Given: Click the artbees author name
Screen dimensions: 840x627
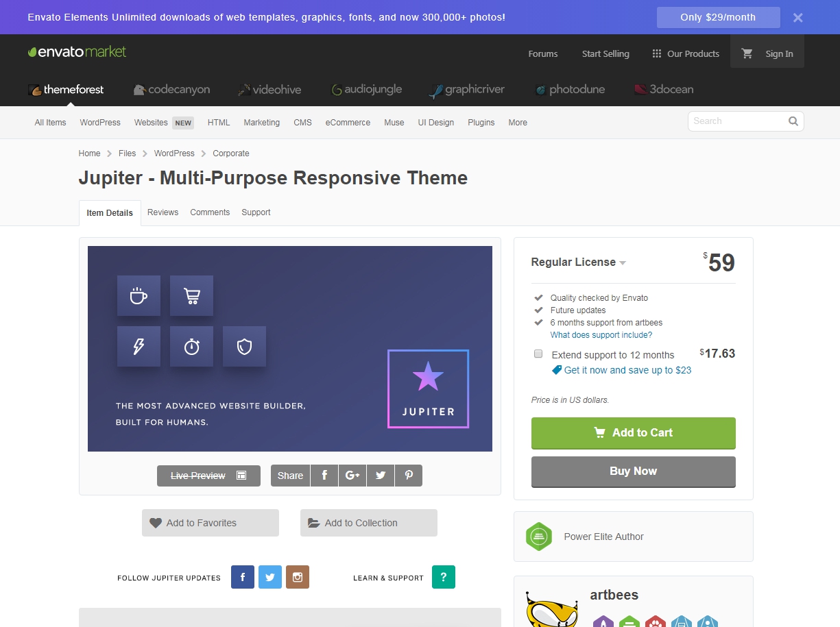Looking at the screenshot, I should (614, 595).
